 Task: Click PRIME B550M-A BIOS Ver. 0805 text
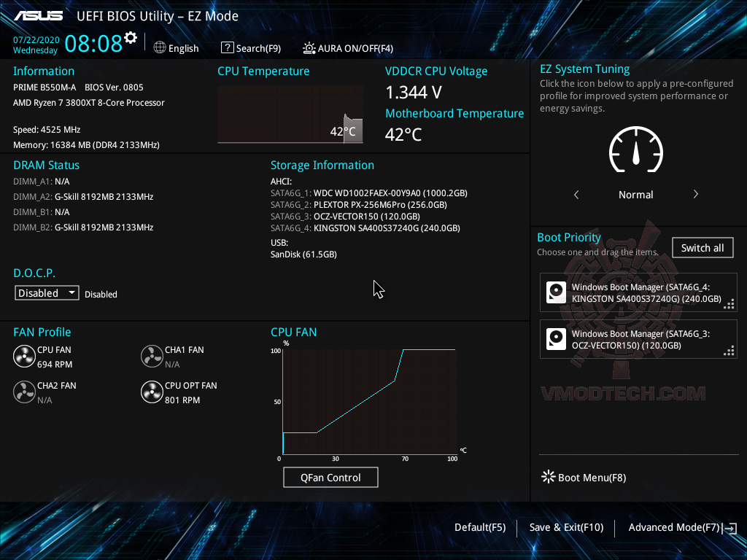(78, 87)
